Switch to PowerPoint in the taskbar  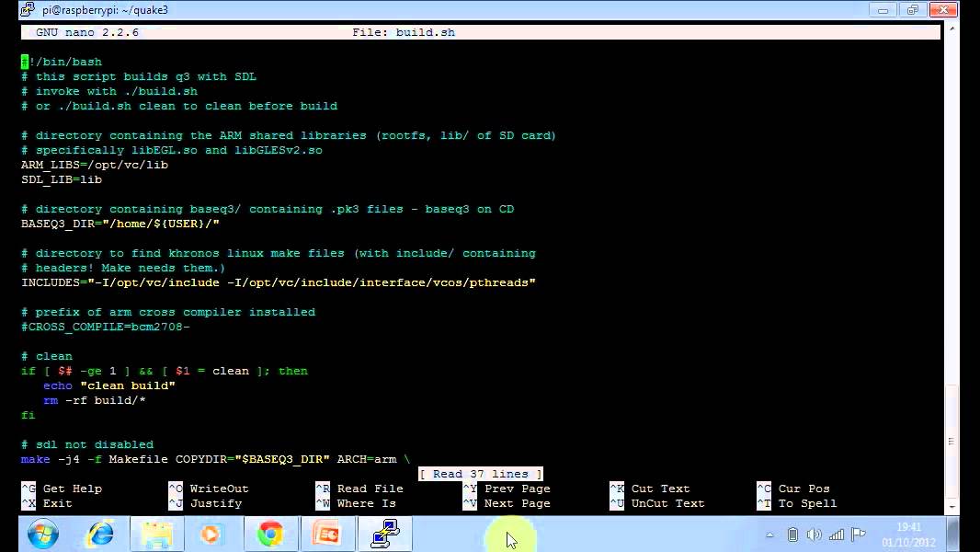pyautogui.click(x=328, y=534)
